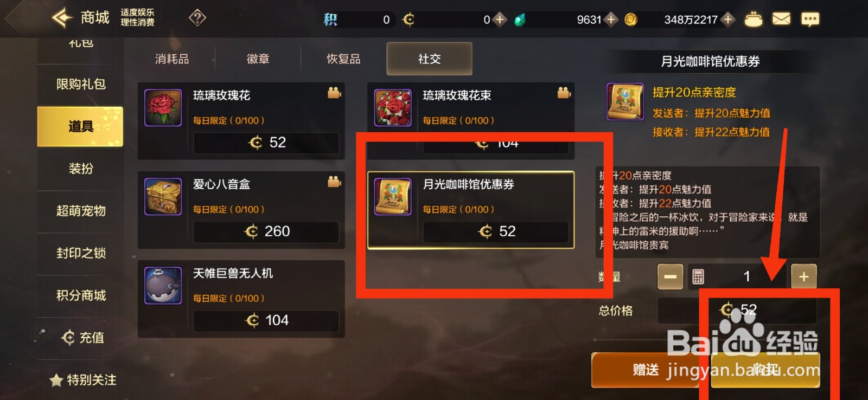Image resolution: width=868 pixels, height=400 pixels.
Task: Select the 琉璃玫瑰花 rose item
Action: (241, 121)
